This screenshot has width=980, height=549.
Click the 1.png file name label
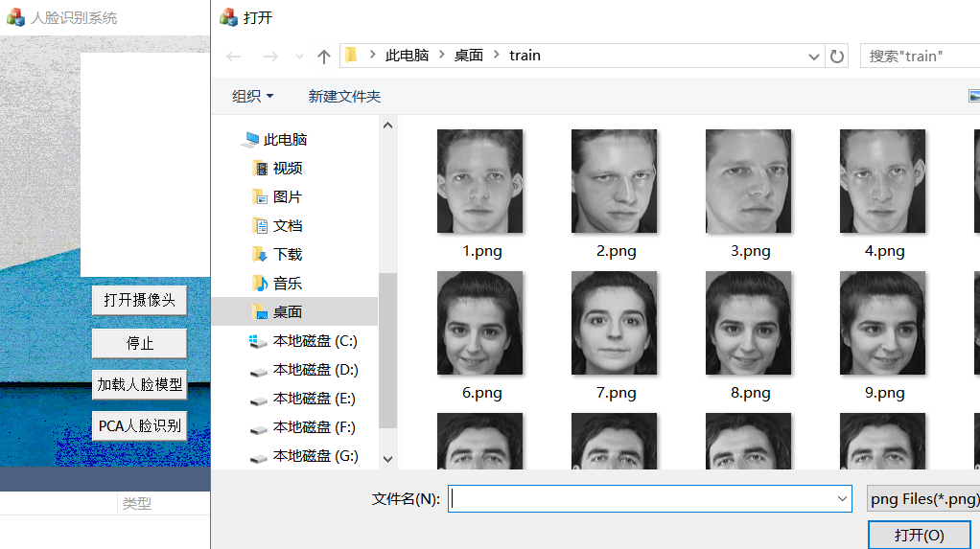coord(482,251)
